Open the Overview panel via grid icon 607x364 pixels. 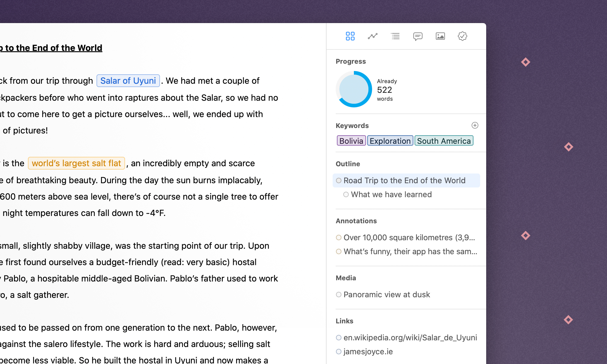click(x=350, y=36)
